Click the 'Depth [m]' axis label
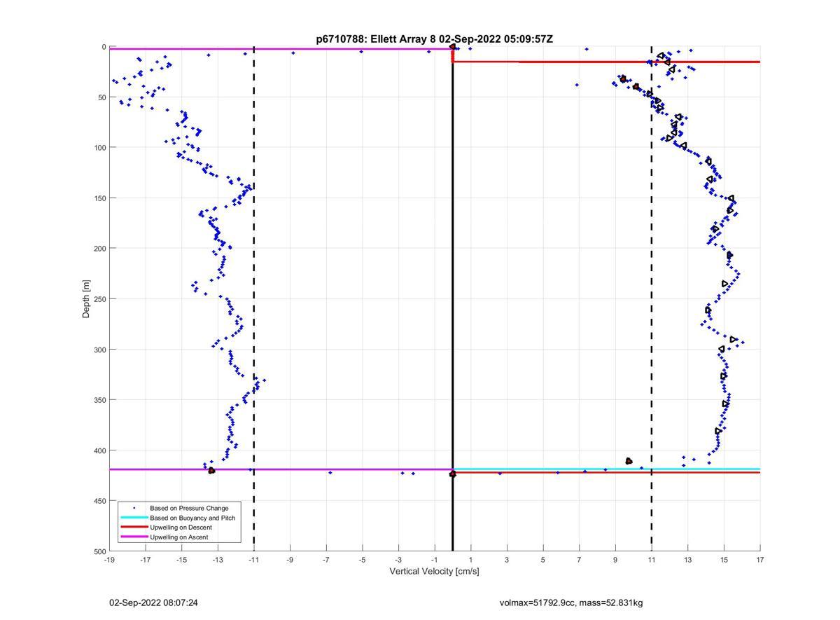The image size is (840, 620). coord(87,298)
